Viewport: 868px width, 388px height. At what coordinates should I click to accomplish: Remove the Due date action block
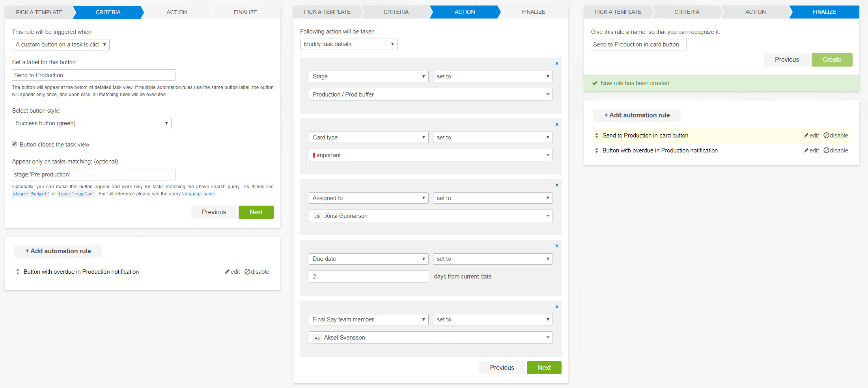[x=556, y=246]
